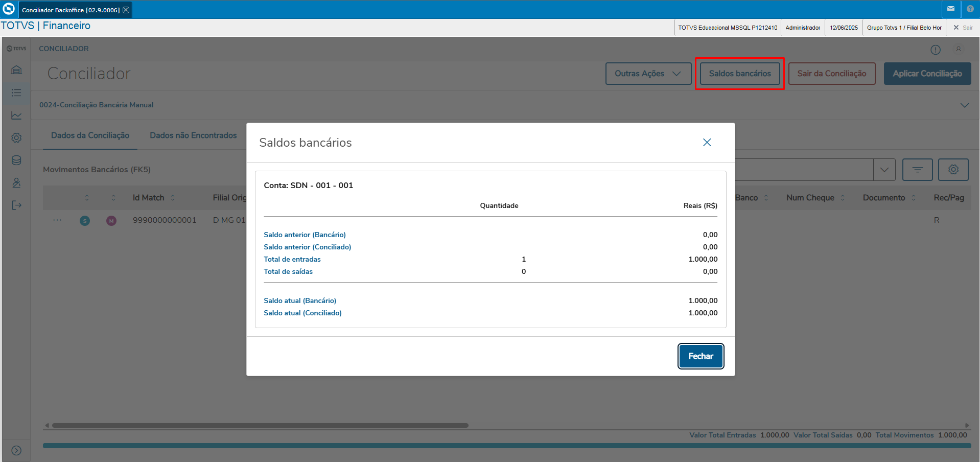
Task: Open the gear settings icon in sidebar
Action: (x=16, y=137)
